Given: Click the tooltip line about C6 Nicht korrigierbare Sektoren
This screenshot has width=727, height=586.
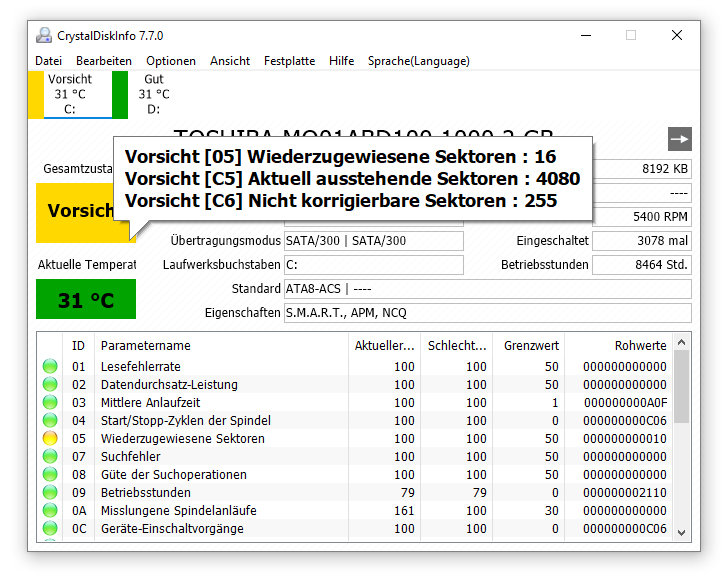Looking at the screenshot, I should tap(341, 201).
